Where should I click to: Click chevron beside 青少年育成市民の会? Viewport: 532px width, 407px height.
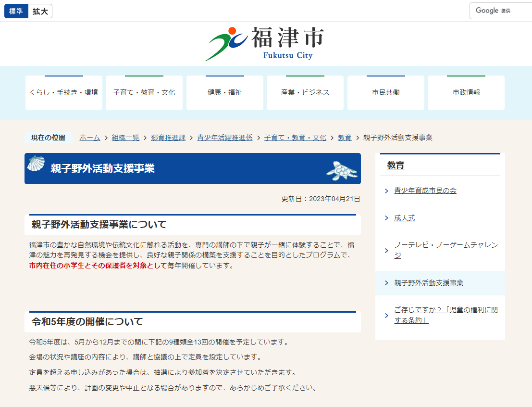coord(387,191)
